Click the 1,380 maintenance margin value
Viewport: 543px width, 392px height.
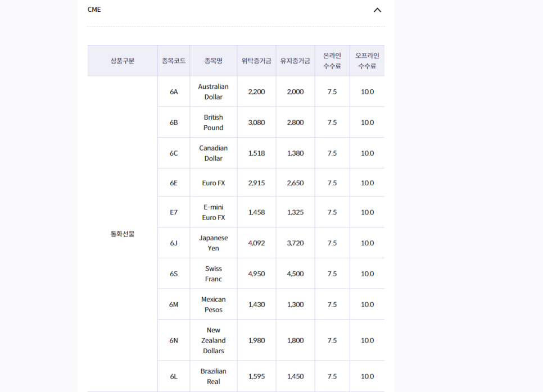tap(296, 153)
